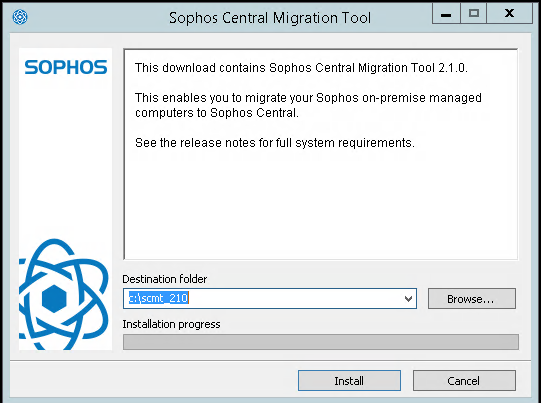Click the Sophos app icon in title bar

(x=20, y=17)
